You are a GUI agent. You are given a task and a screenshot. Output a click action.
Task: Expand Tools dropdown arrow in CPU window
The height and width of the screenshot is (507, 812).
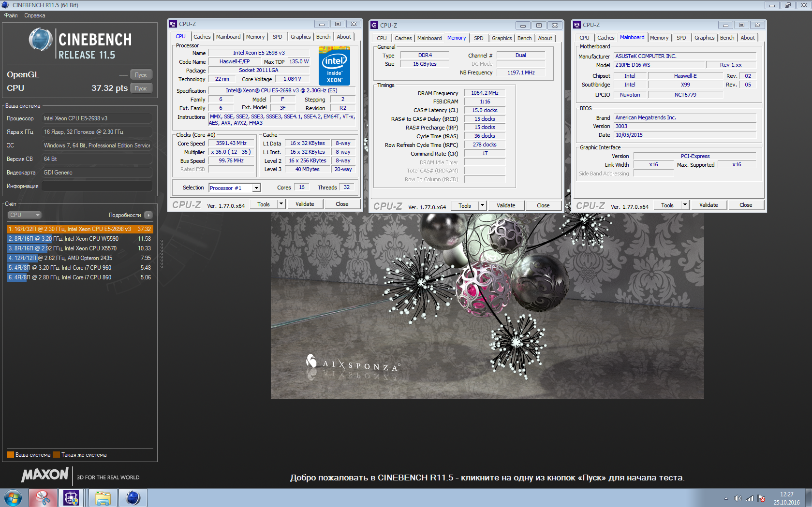click(281, 204)
